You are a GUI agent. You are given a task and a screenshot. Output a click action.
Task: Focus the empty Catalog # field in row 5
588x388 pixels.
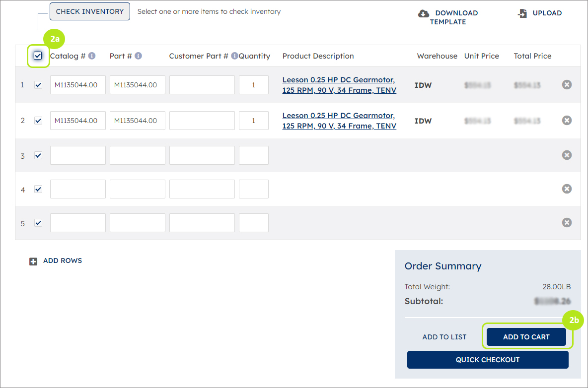(x=78, y=223)
